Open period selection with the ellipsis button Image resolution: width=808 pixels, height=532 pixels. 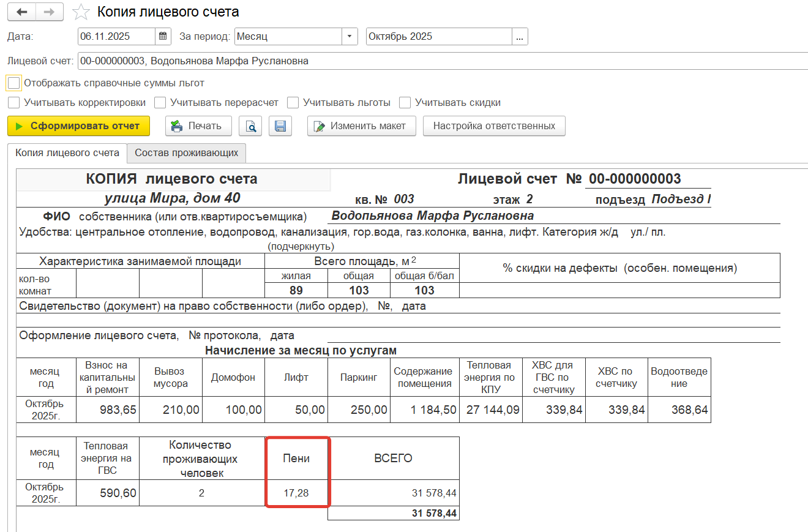[x=520, y=37]
